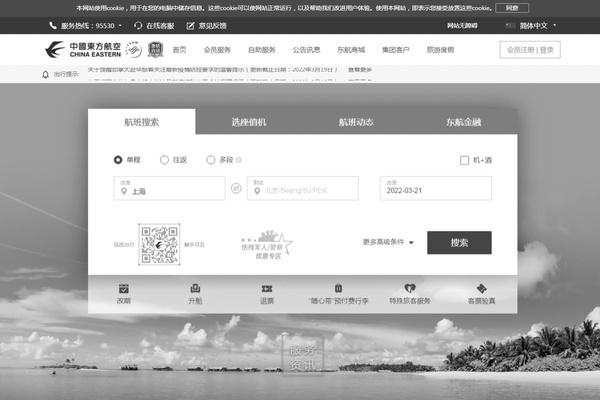Expand 更多高级条件 advanced options
The height and width of the screenshot is (400, 600).
click(x=388, y=242)
